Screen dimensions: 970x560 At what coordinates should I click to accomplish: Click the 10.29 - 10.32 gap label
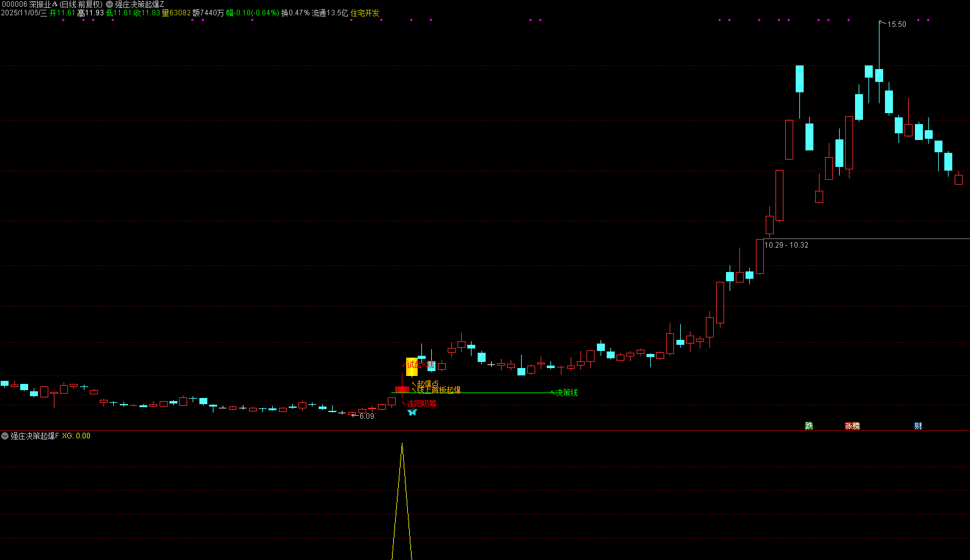point(787,245)
